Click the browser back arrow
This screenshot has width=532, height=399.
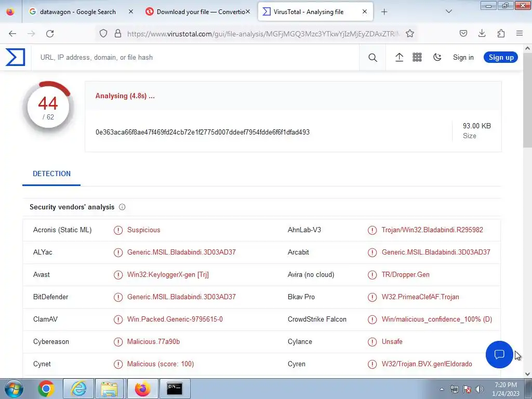[12, 33]
